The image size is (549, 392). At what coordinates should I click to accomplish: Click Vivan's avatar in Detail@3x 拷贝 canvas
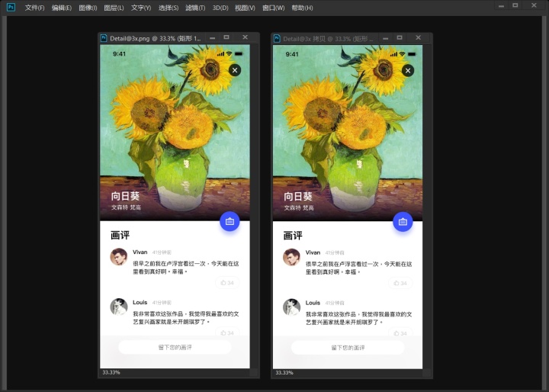[x=291, y=257]
